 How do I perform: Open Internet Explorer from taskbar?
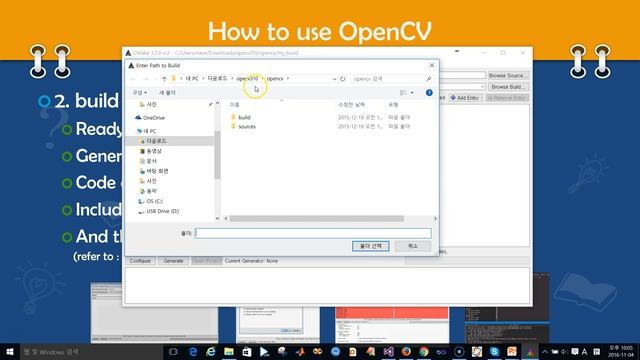click(211, 351)
